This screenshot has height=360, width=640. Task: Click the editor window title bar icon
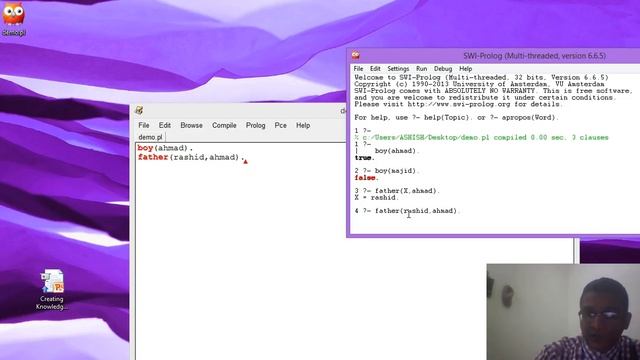(139, 110)
